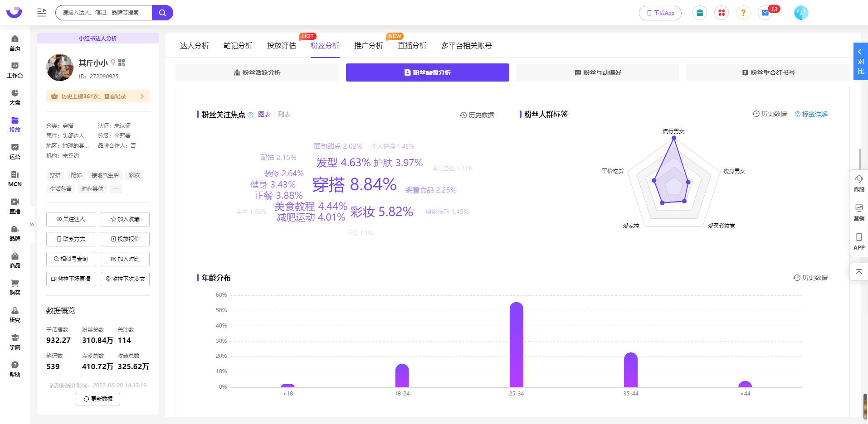The height and width of the screenshot is (424, 868).
Task: Switch to 直播分析 tab
Action: point(412,46)
